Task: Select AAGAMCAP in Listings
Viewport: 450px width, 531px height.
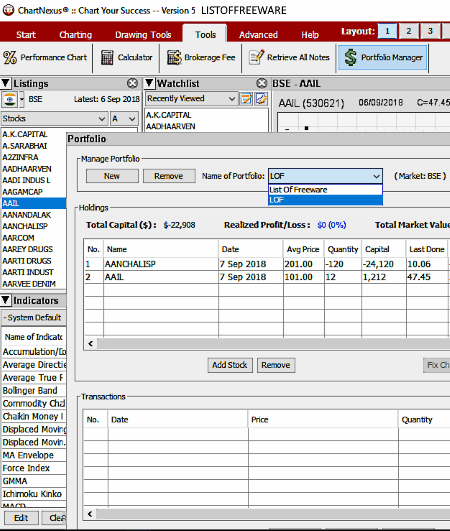Action: 33,192
